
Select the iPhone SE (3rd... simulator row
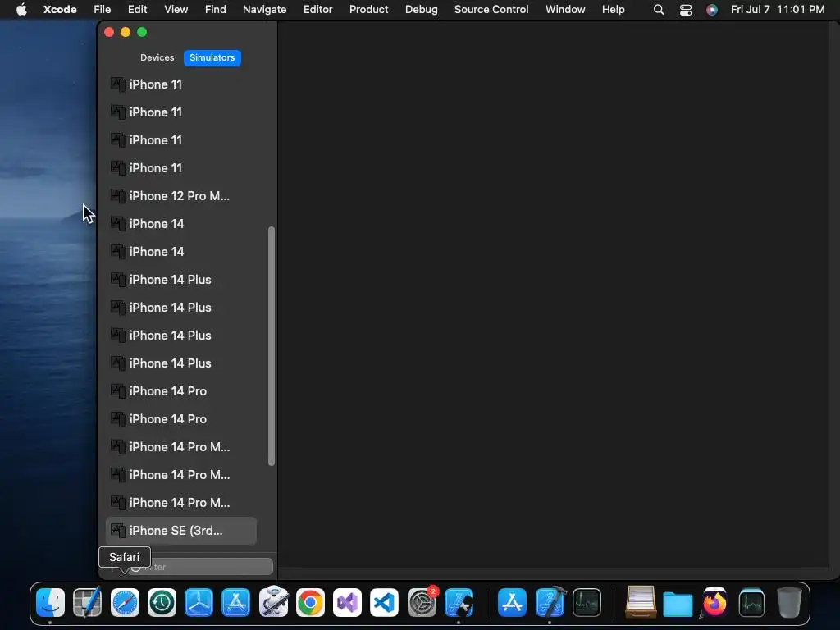tap(181, 531)
